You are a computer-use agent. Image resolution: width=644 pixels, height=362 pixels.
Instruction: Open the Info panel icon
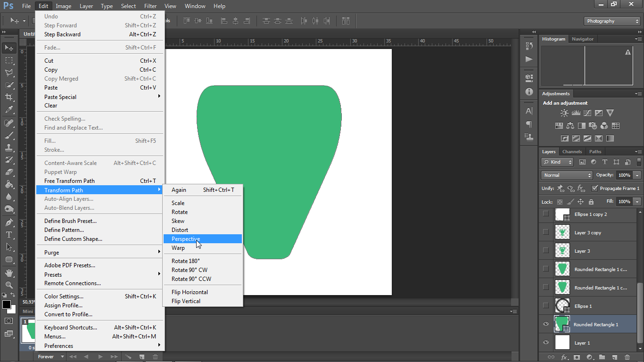coord(529,92)
